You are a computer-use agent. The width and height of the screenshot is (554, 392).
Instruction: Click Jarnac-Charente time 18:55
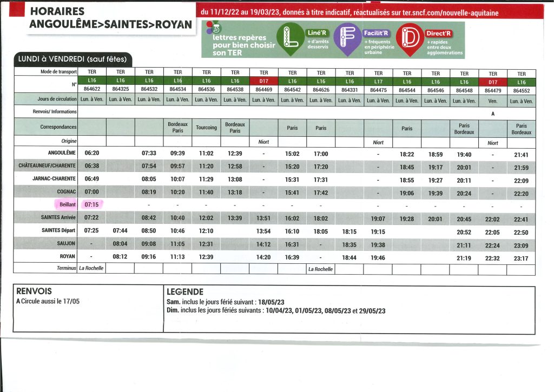click(x=407, y=180)
